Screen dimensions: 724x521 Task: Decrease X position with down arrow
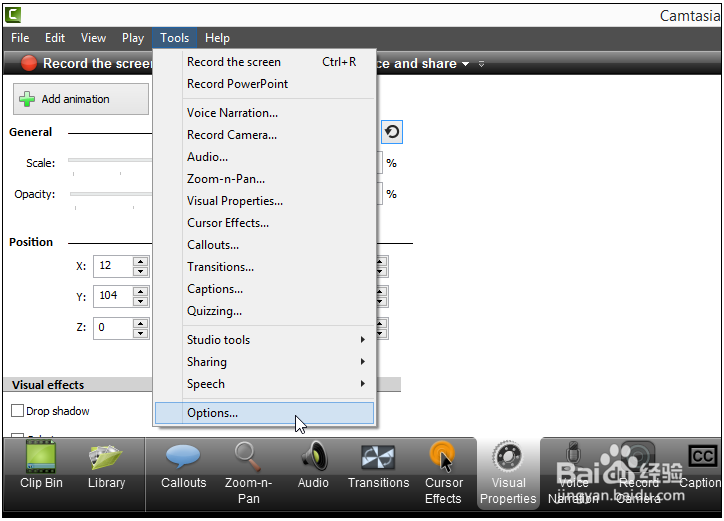tap(140, 272)
